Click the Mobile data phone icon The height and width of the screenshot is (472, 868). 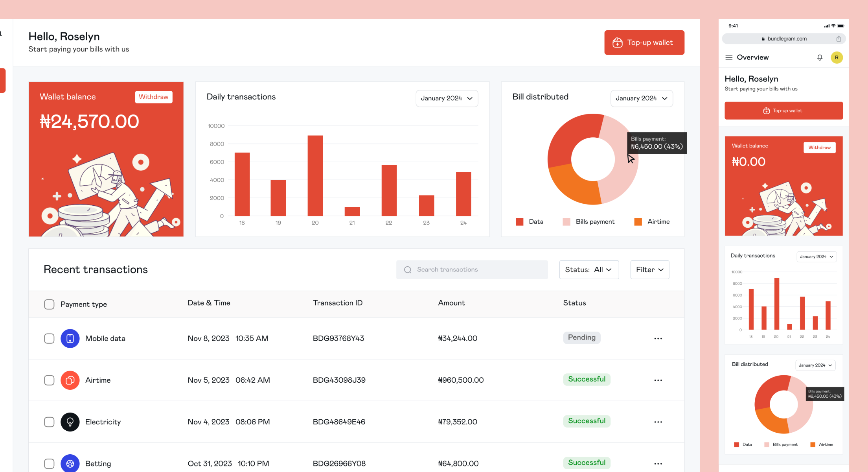click(x=70, y=338)
